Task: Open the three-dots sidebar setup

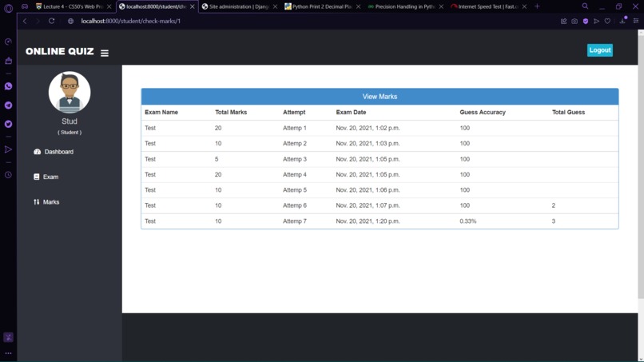Action: pos(8,353)
